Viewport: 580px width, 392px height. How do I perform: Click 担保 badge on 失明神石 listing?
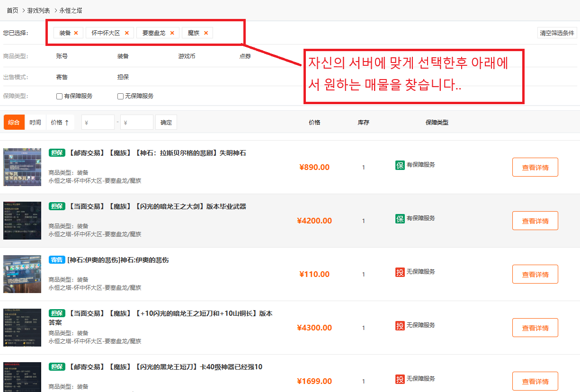pos(57,153)
